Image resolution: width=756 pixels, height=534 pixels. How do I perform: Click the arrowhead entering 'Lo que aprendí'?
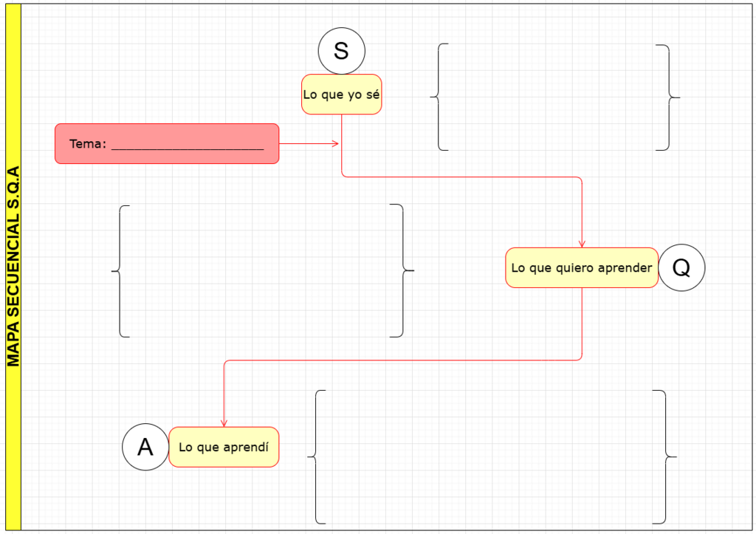click(x=224, y=423)
